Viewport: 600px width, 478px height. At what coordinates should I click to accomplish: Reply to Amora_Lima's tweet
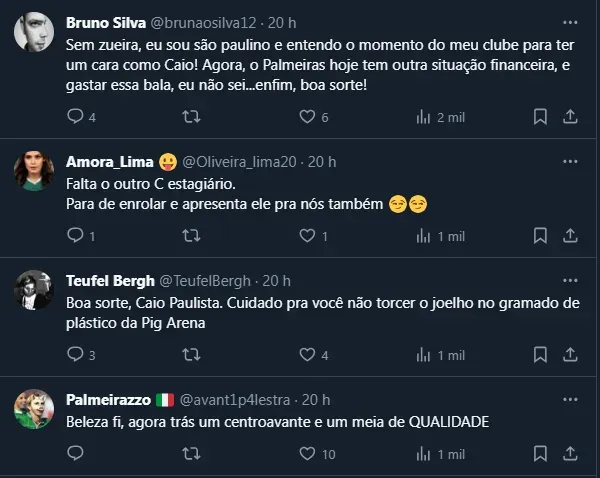(x=76, y=236)
